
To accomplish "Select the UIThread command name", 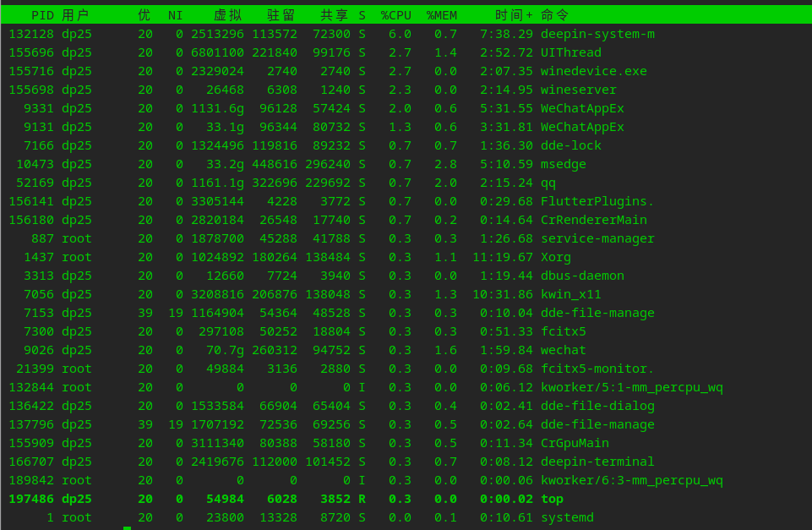I will (x=571, y=53).
